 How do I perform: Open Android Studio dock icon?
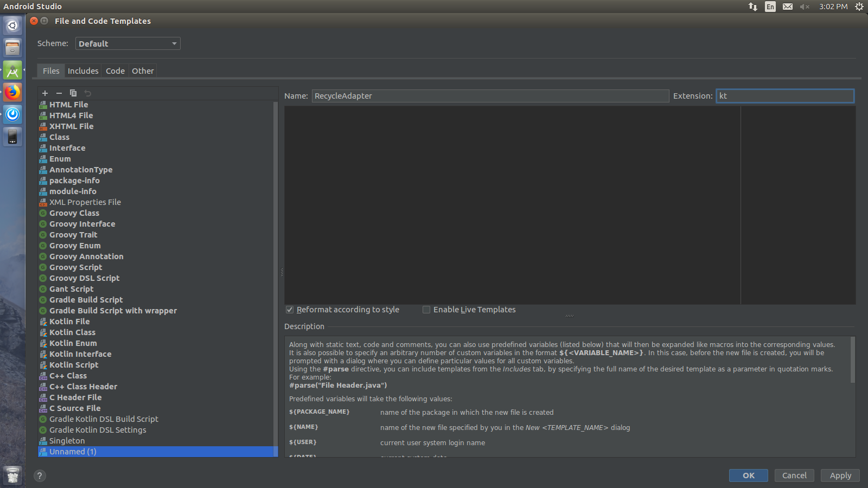click(12, 70)
